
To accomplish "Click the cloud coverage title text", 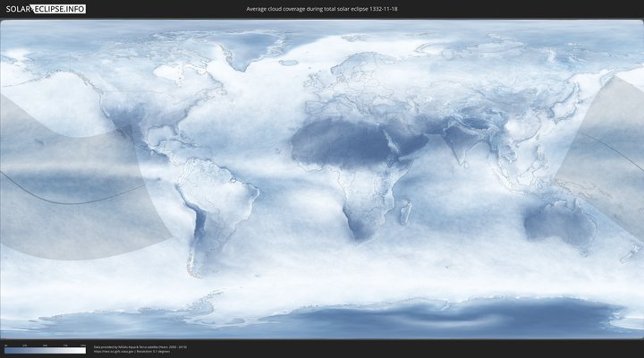I will pos(322,9).
